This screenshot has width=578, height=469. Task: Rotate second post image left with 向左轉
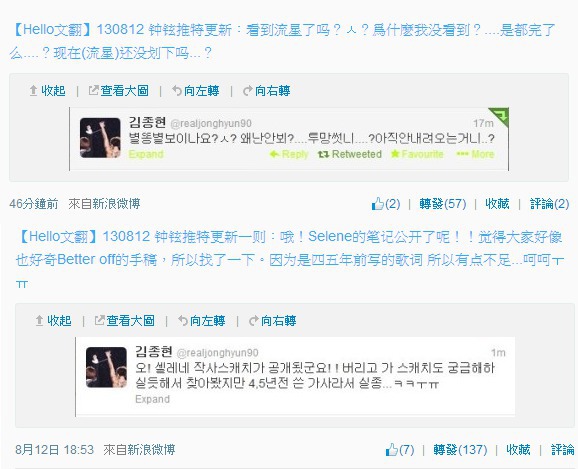(202, 321)
